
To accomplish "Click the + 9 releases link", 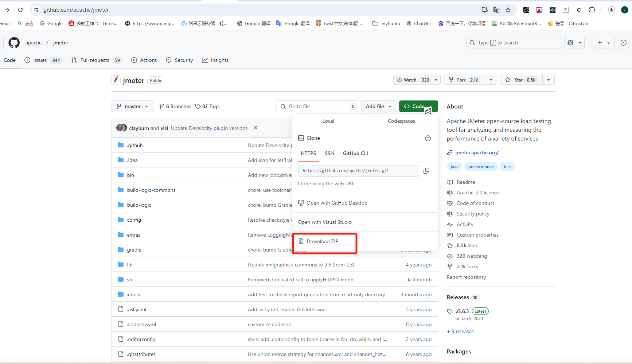I will (460, 331).
